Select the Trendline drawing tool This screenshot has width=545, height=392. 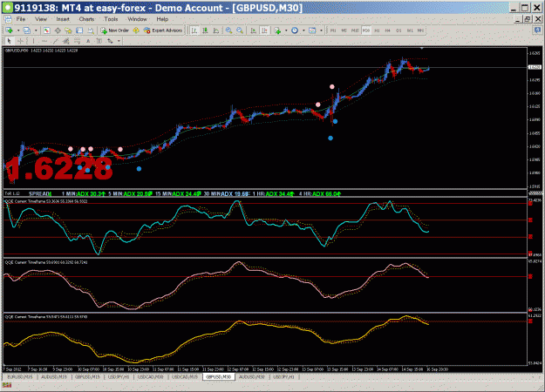(55, 41)
